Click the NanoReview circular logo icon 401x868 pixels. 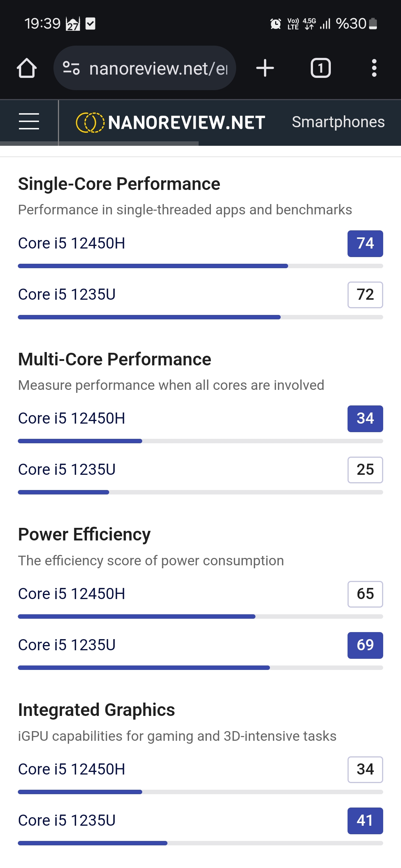pos(89,122)
